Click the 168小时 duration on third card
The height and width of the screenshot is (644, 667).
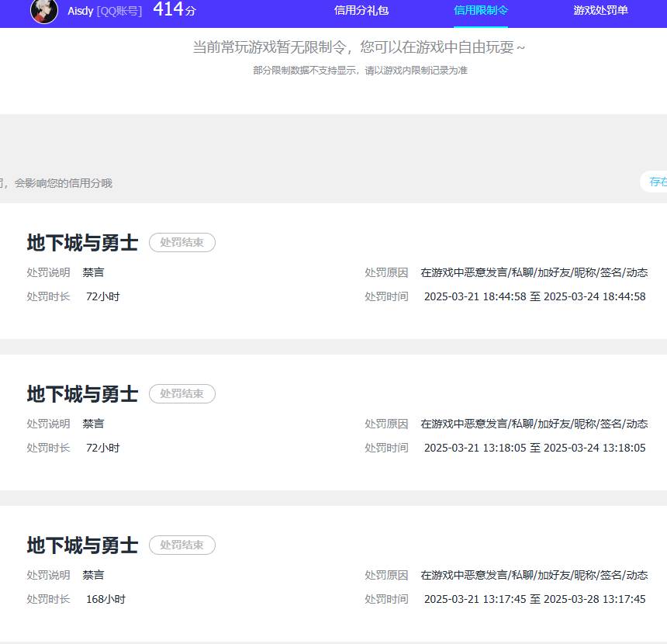click(x=105, y=598)
